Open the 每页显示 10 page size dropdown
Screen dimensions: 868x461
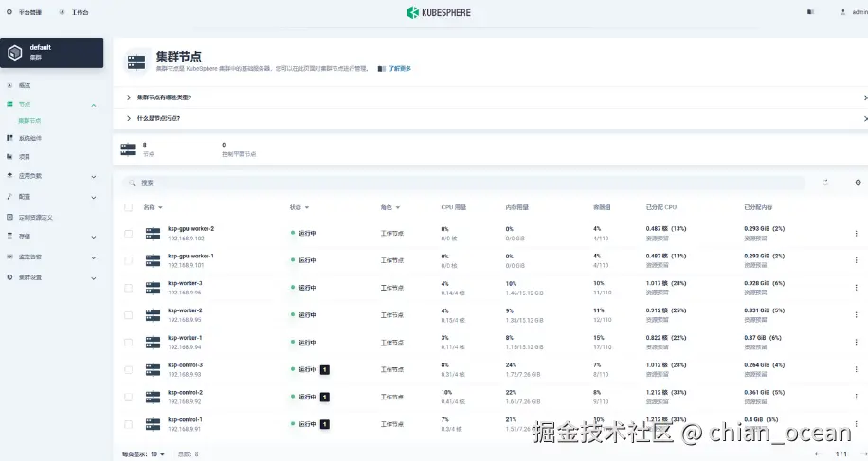(144, 454)
